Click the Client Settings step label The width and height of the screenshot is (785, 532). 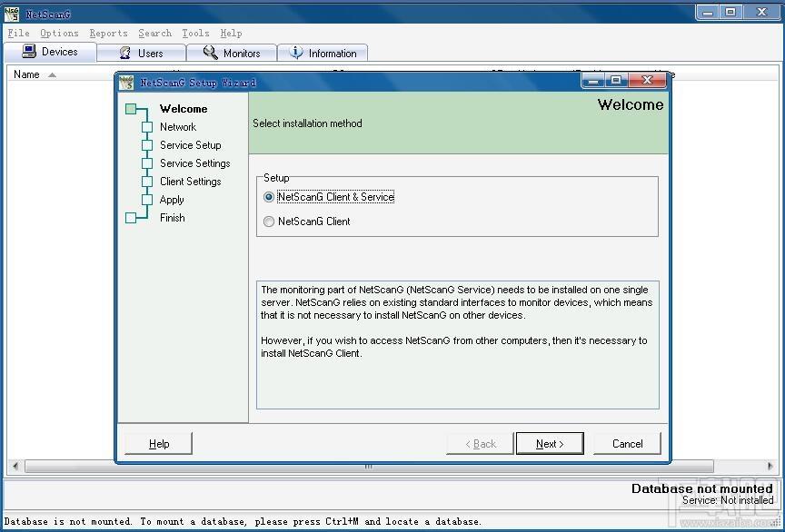coord(190,182)
